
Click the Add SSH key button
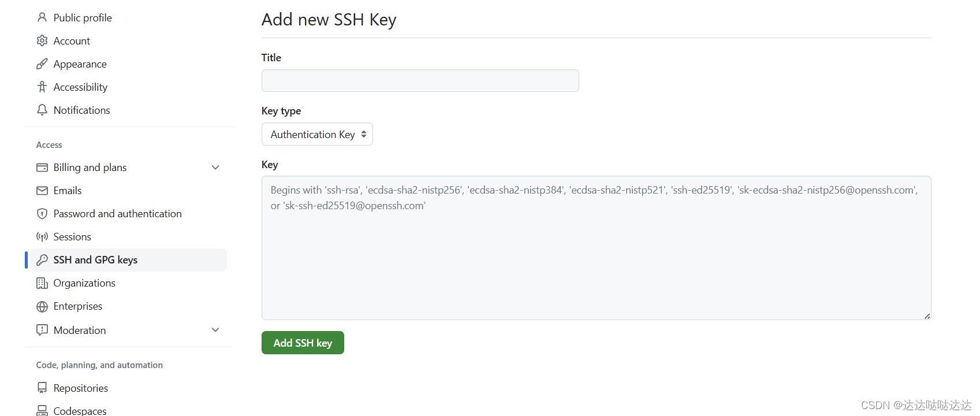click(303, 343)
